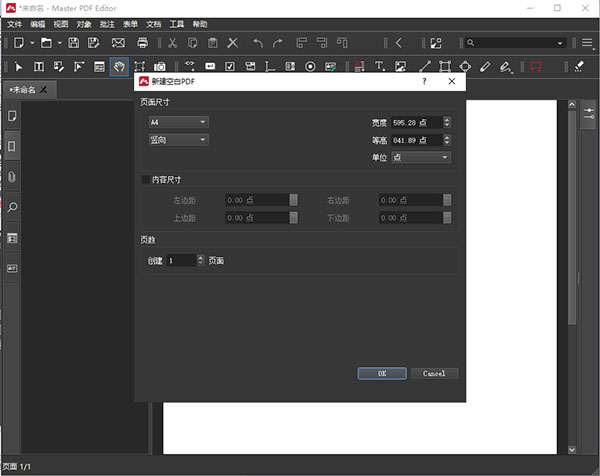
Task: Click the Cancel button in the dialog
Action: pyautogui.click(x=434, y=373)
